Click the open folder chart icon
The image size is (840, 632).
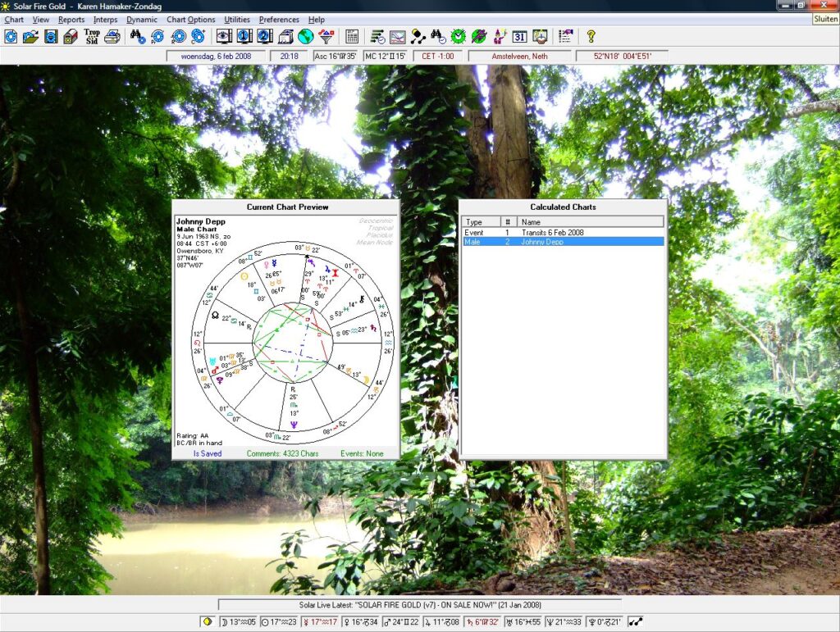(x=30, y=36)
